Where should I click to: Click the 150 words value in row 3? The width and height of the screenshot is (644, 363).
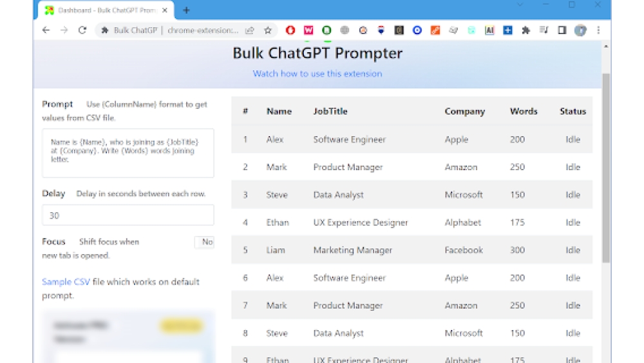517,195
